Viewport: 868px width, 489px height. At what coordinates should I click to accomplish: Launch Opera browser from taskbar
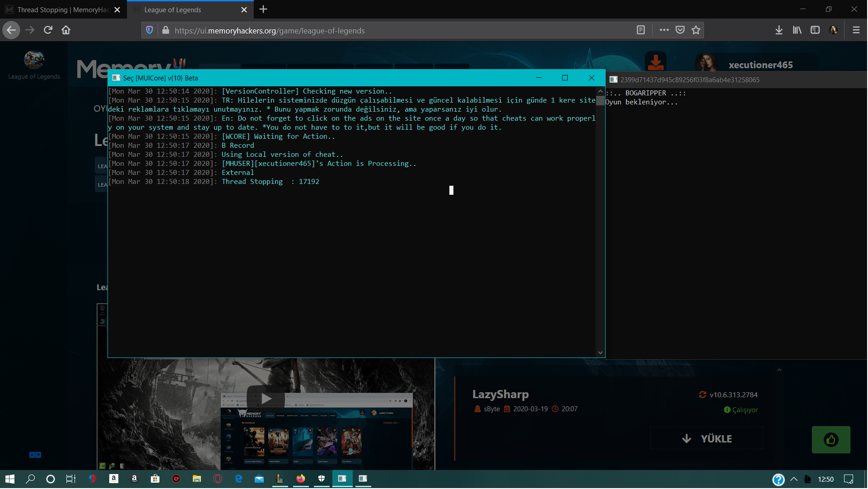pyautogui.click(x=218, y=479)
